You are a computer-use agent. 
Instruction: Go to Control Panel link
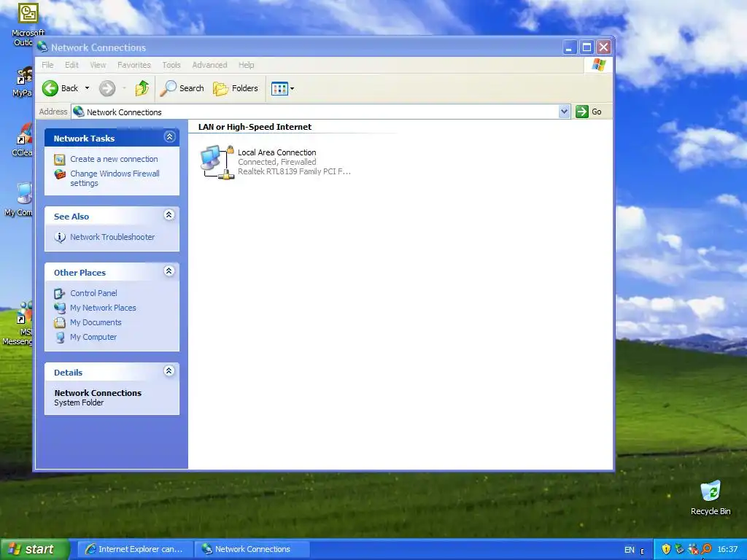pyautogui.click(x=93, y=293)
